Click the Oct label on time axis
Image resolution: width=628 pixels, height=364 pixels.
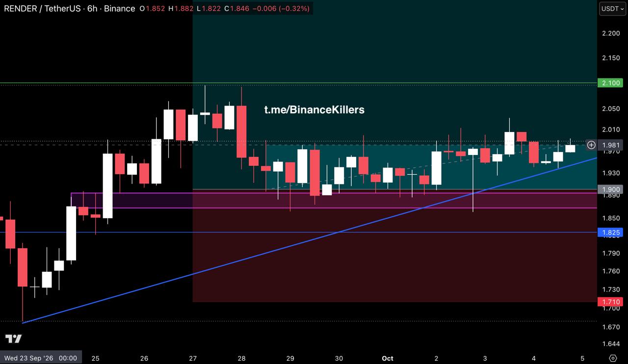388,358
